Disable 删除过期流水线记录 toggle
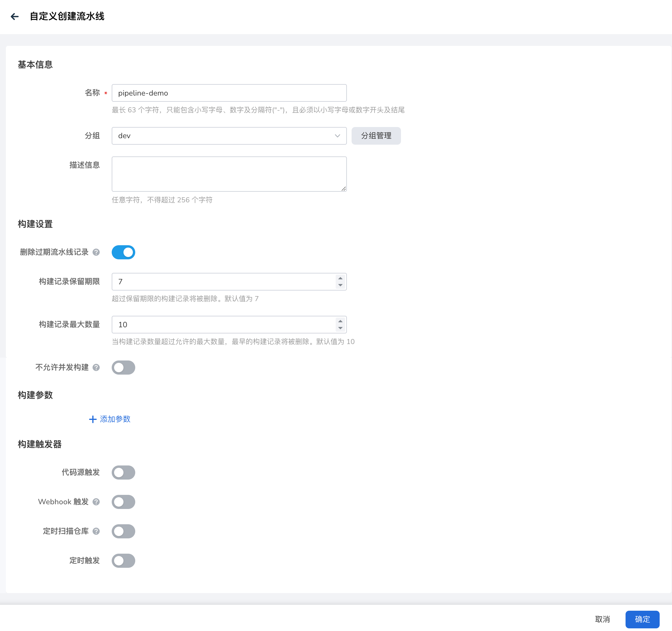This screenshot has width=672, height=631. (x=123, y=252)
